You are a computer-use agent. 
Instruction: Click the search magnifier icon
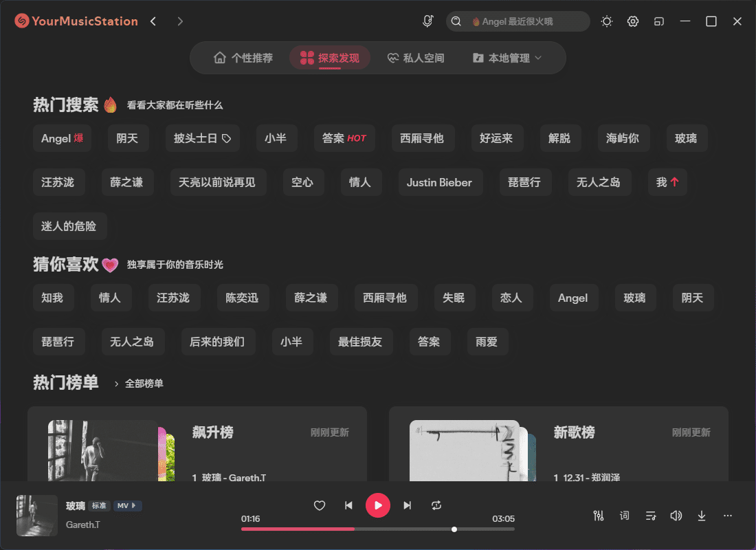[x=456, y=21]
